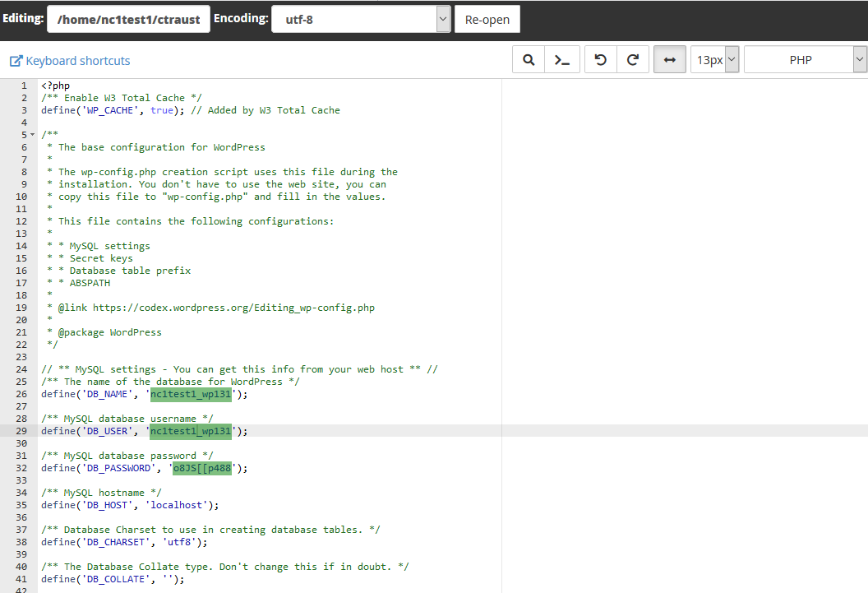Click the file path field /home/nc1test1/ctraust
Screen dimensions: 868x593
[x=128, y=20]
